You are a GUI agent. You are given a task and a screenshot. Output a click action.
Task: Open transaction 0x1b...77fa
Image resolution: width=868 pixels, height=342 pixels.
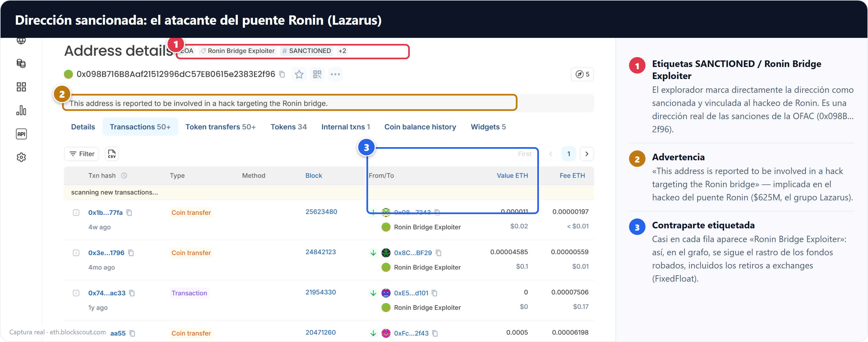tap(105, 212)
